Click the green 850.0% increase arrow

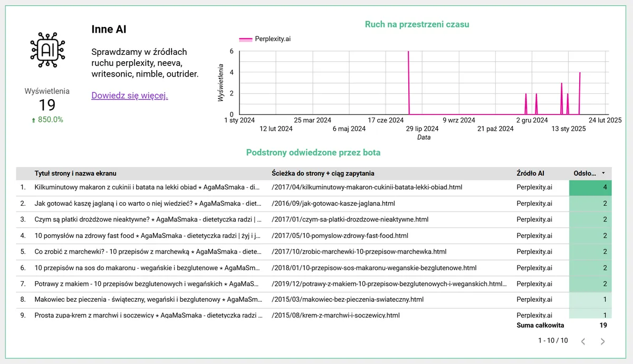[33, 120]
